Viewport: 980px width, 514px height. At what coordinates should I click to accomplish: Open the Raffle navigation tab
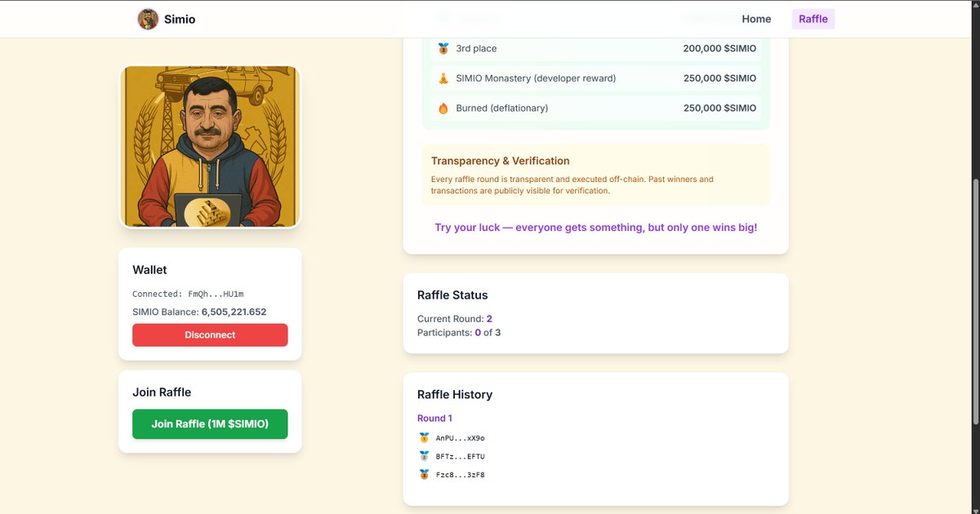point(813,19)
